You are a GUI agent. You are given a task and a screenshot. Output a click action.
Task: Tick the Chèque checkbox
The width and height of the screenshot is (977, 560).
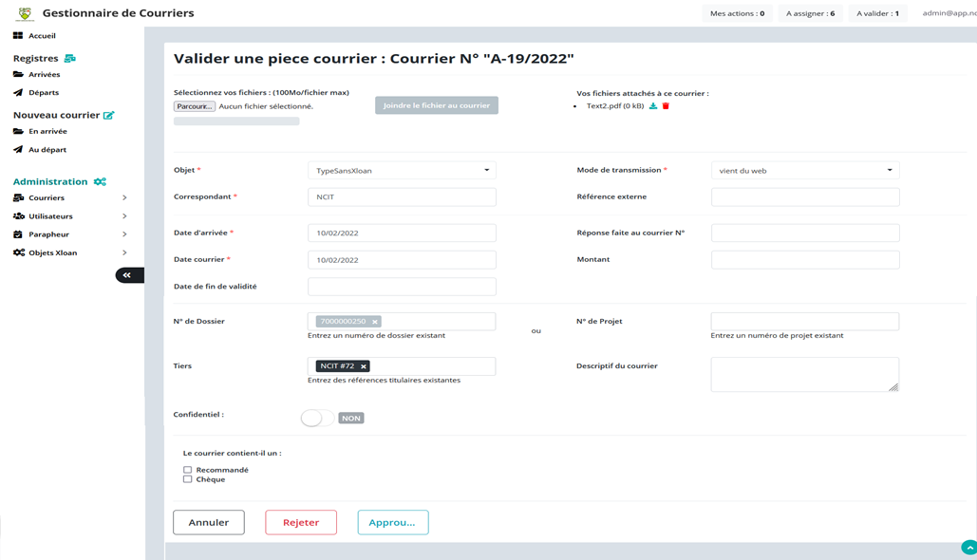(x=188, y=479)
